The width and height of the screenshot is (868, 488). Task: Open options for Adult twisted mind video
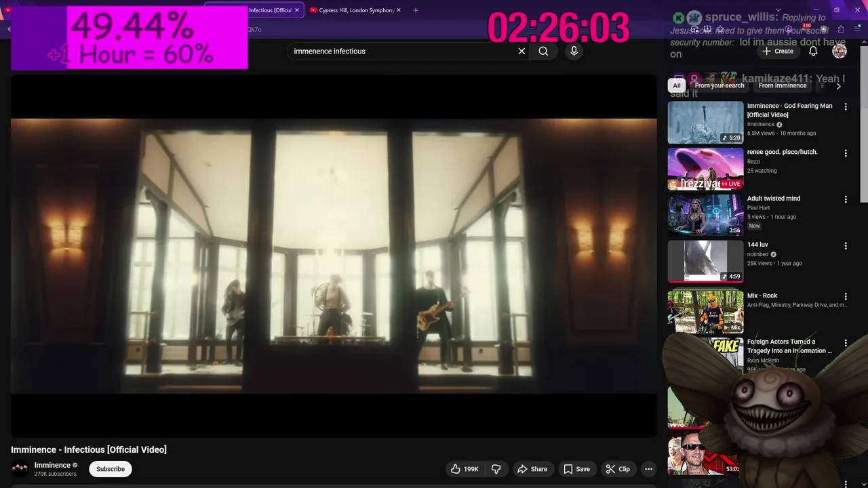[846, 199]
